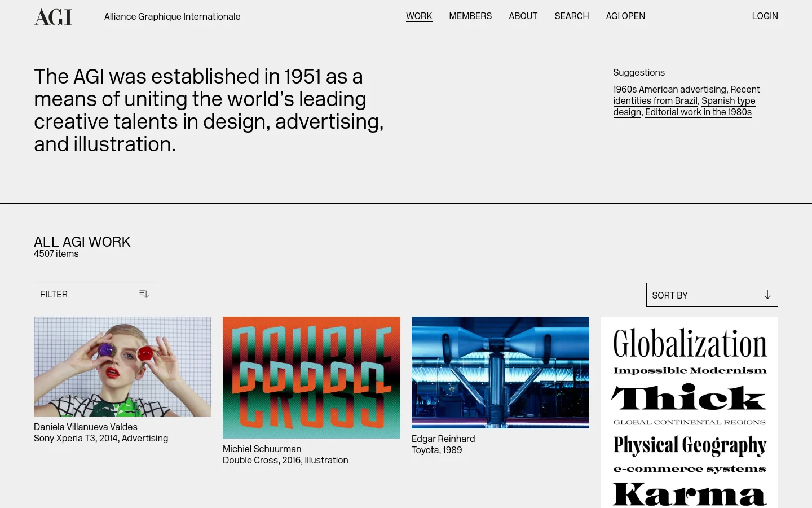Open the Toyota 1989 image thumbnail
The height and width of the screenshot is (508, 812).
click(x=500, y=373)
